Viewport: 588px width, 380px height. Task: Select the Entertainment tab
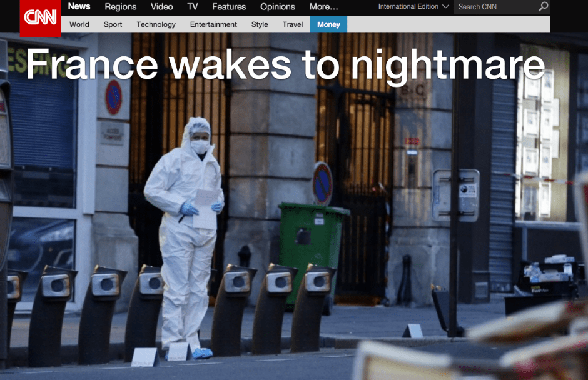click(213, 24)
